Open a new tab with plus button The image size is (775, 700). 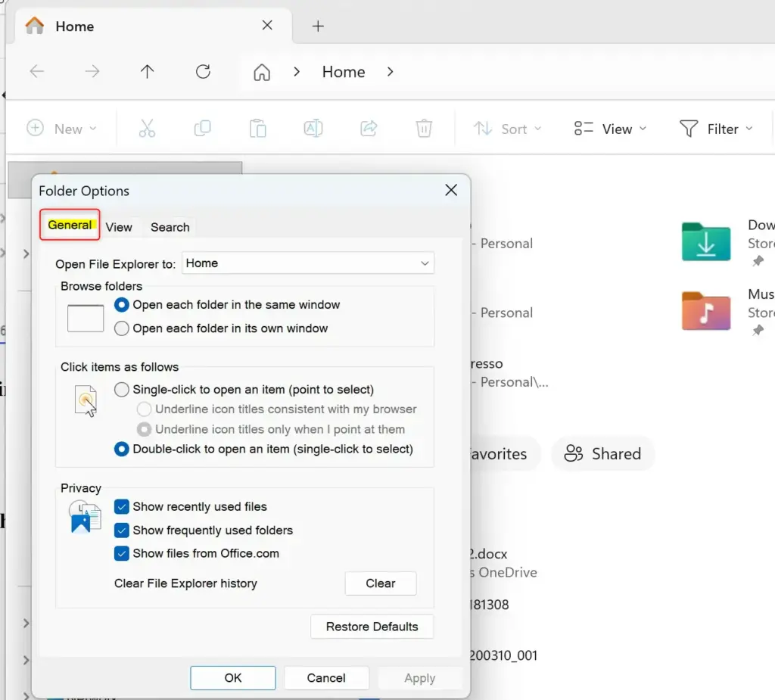point(319,26)
